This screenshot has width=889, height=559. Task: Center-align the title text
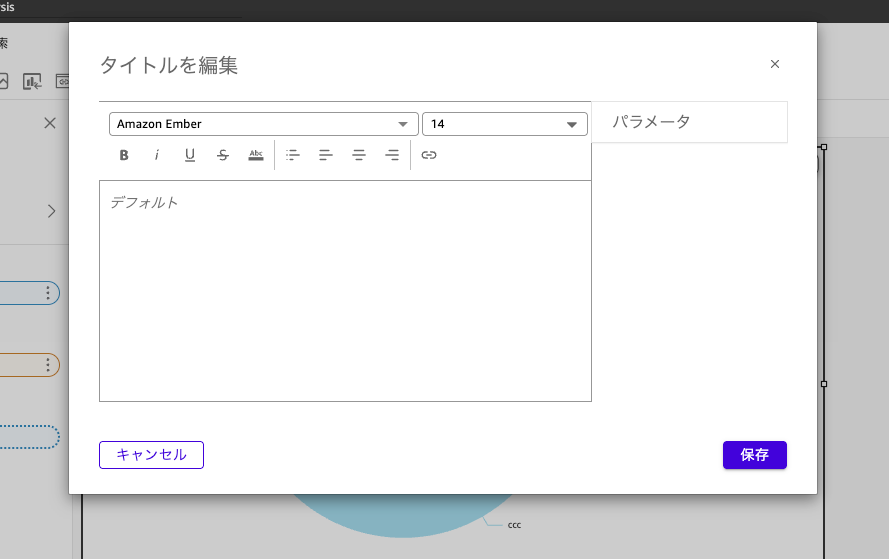[359, 155]
